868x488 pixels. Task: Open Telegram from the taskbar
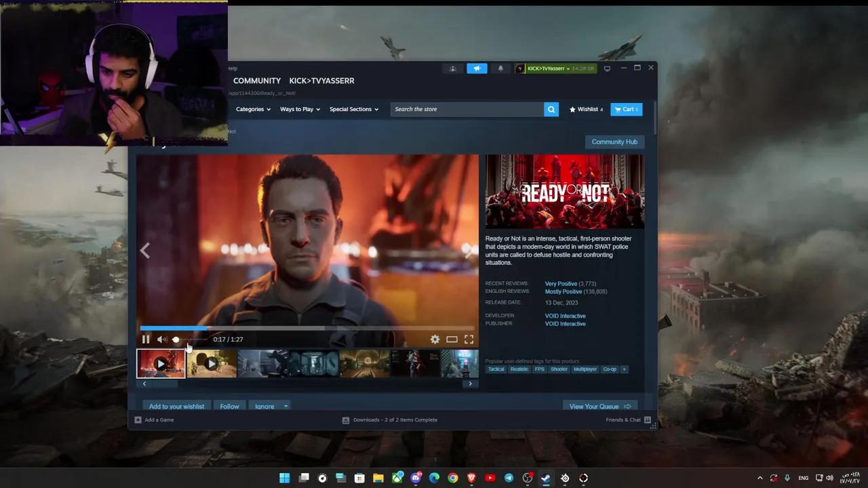[x=509, y=478]
